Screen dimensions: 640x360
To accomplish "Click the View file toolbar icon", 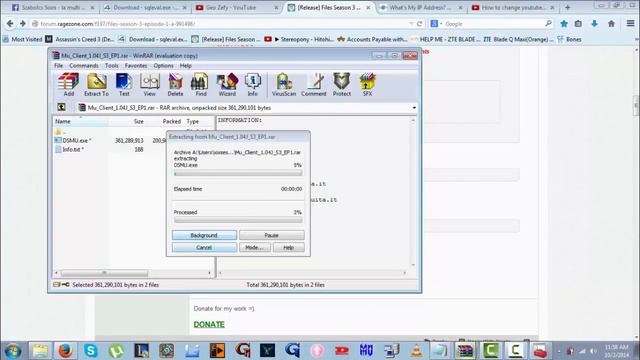I will pos(149,84).
